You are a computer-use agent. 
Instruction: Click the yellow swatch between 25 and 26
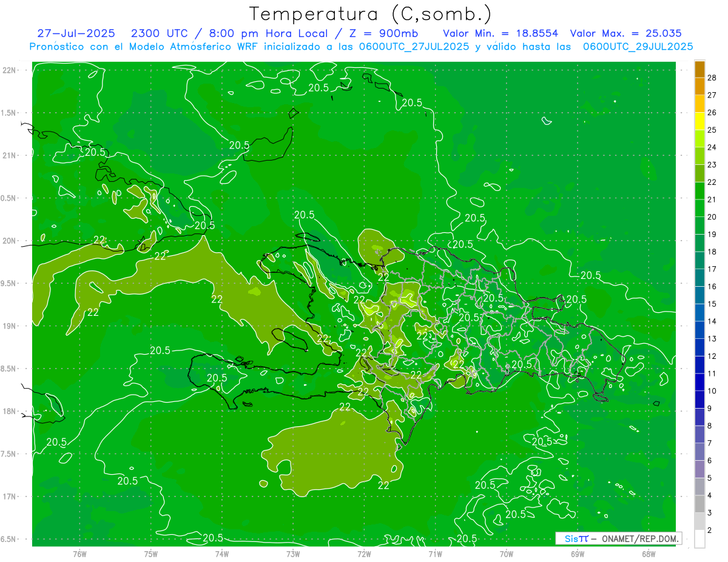point(699,121)
